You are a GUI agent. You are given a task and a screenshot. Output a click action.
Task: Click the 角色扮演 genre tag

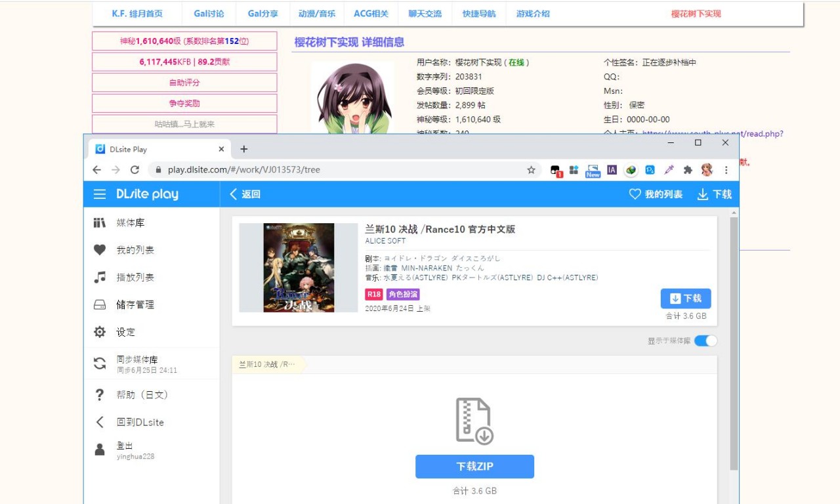tap(403, 295)
